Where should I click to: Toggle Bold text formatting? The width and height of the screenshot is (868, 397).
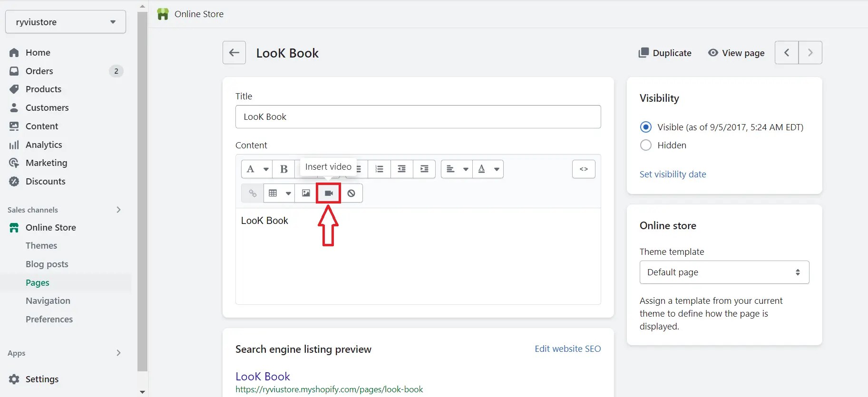tap(284, 169)
